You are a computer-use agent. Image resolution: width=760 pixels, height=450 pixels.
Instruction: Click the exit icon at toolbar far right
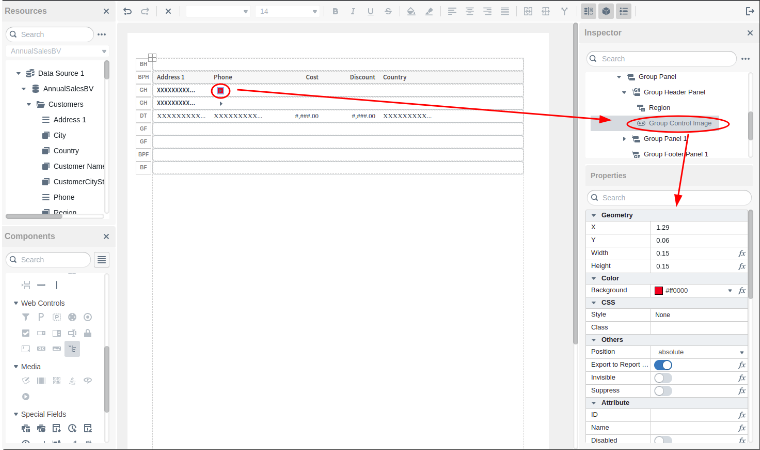[749, 11]
